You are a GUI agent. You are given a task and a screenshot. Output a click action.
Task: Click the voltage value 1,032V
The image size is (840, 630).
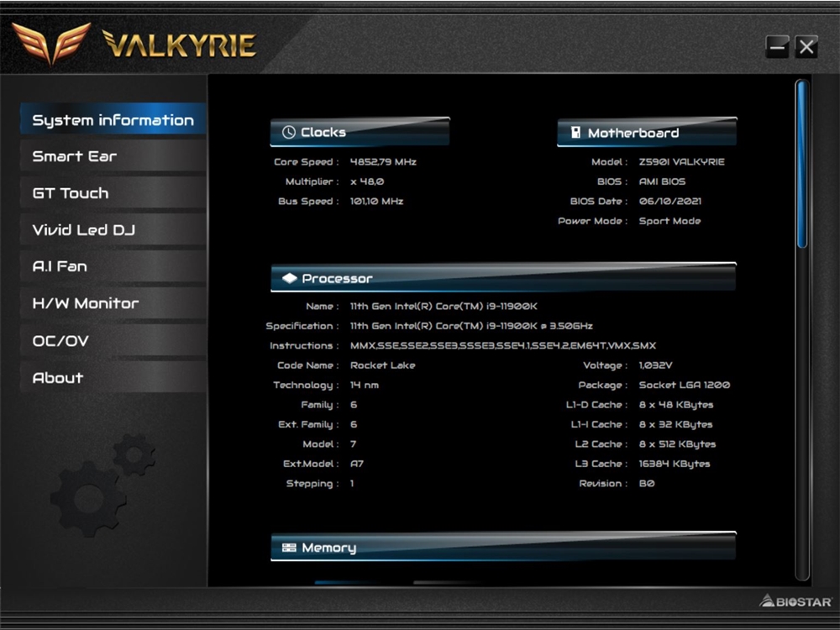pyautogui.click(x=655, y=365)
